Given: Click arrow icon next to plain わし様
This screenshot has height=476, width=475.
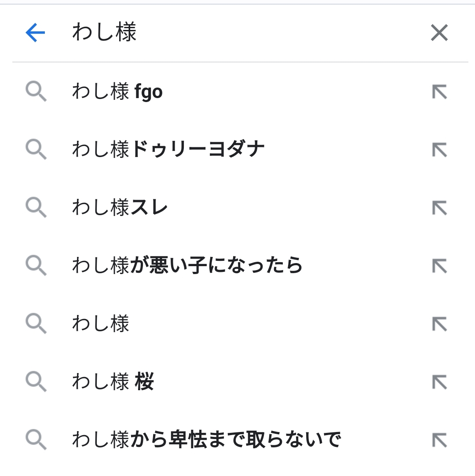Looking at the screenshot, I should [x=439, y=324].
